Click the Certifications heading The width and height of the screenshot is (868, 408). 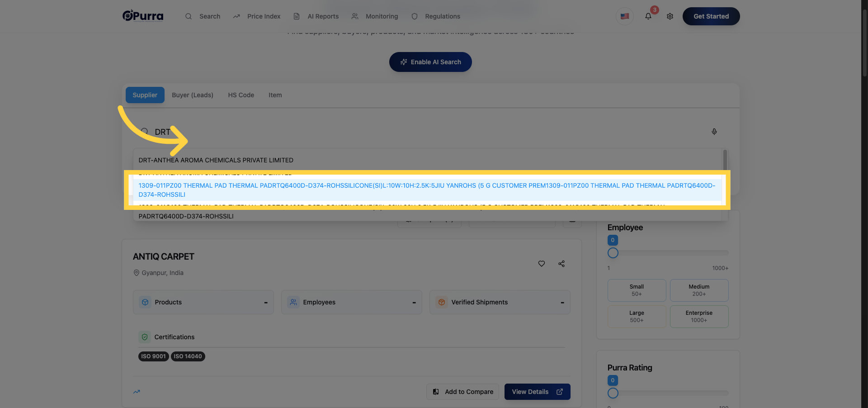coord(175,337)
